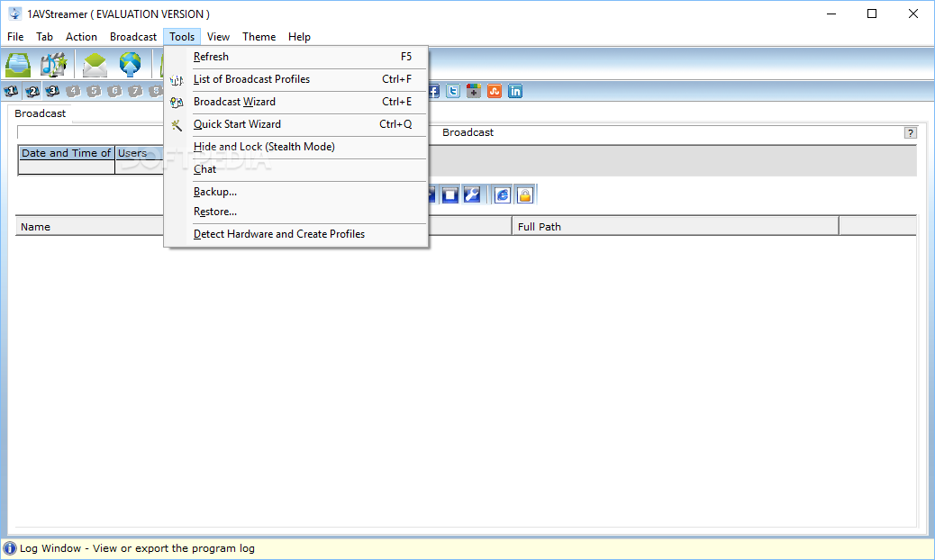Click the stop broadcast square icon
The height and width of the screenshot is (560, 935).
coord(450,194)
